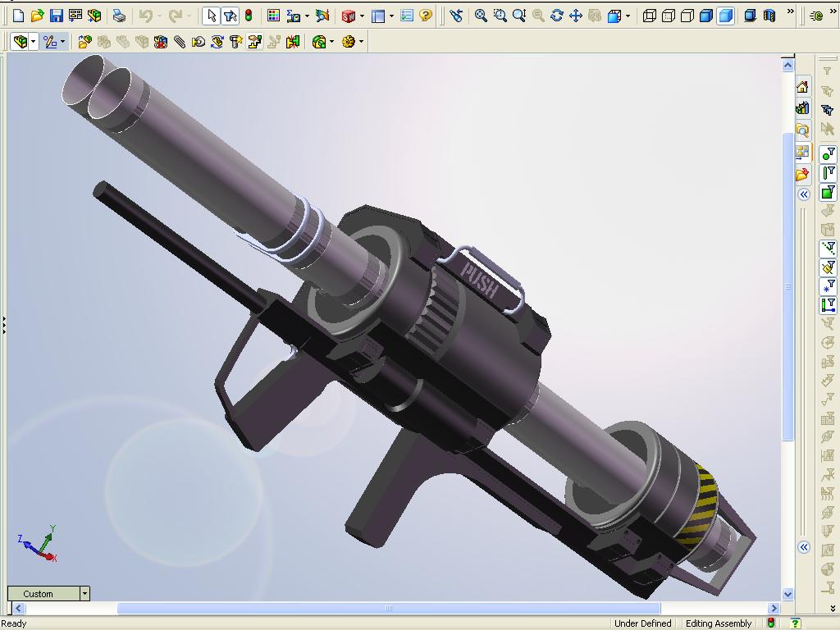Toggle Wireframe display style
The image size is (840, 630).
coord(650,16)
